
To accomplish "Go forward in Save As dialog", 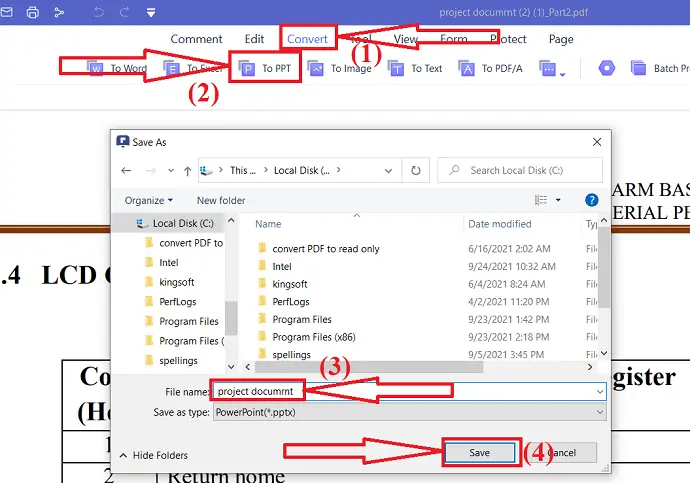I will (x=150, y=170).
